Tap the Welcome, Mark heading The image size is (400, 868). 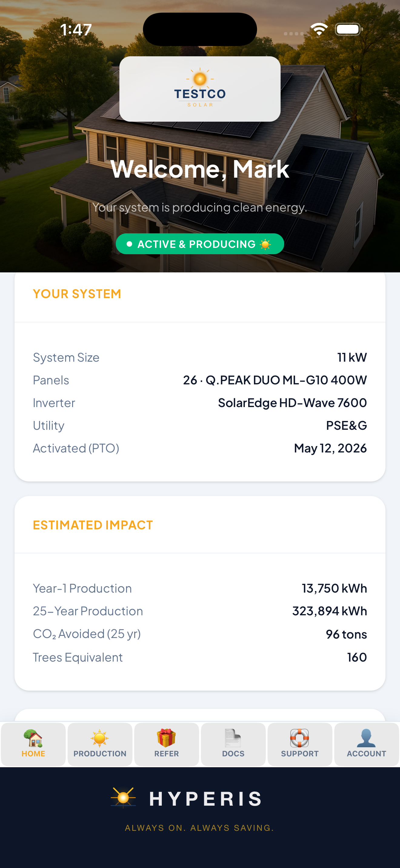(200, 169)
